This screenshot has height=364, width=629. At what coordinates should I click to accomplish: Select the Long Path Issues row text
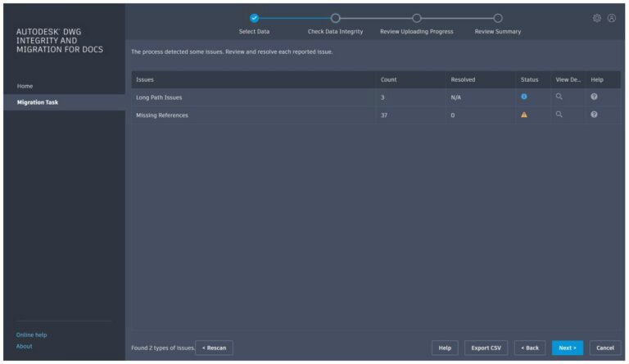pyautogui.click(x=159, y=97)
